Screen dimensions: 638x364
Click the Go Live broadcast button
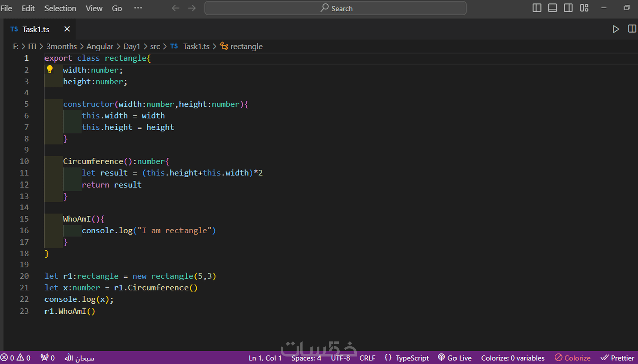(x=454, y=358)
